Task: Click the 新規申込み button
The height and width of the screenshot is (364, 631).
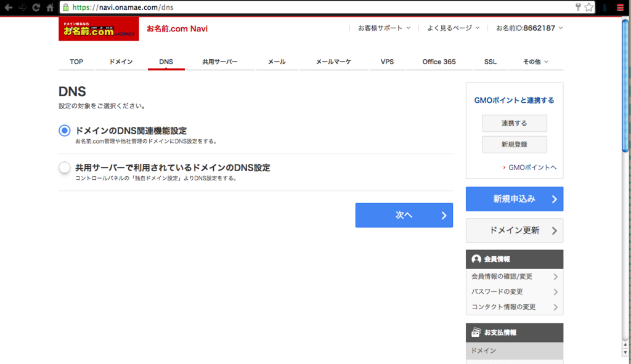Action: 515,198
